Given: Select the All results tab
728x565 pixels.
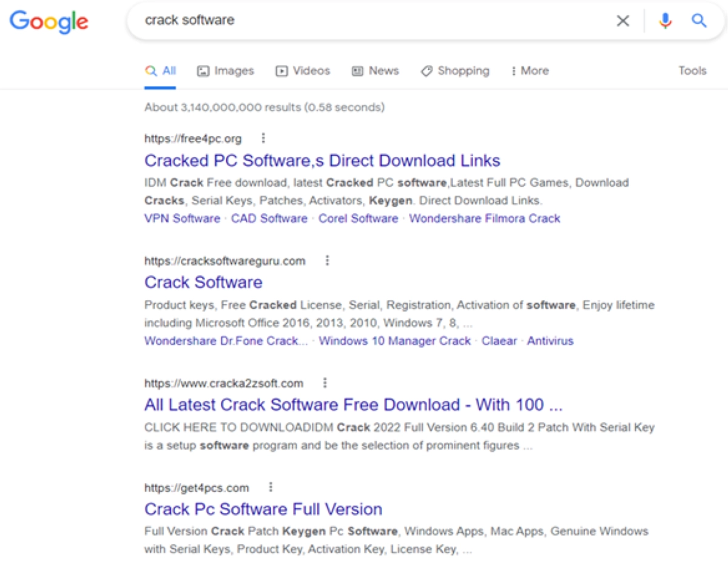Looking at the screenshot, I should (161, 71).
